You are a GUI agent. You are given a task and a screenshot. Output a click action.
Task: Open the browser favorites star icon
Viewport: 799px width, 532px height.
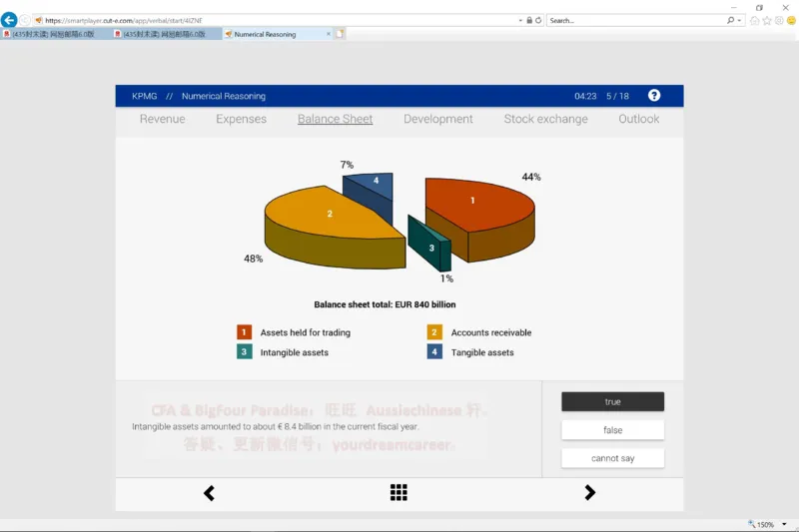766,20
